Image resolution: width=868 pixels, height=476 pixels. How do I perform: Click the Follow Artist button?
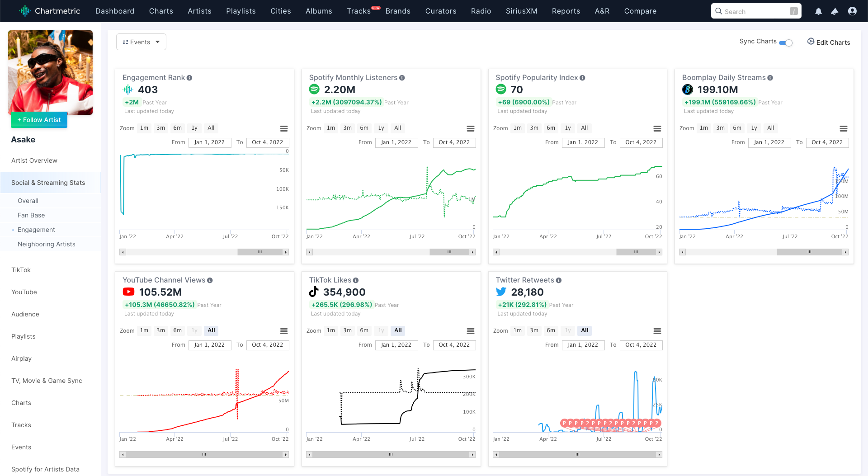[x=39, y=120]
